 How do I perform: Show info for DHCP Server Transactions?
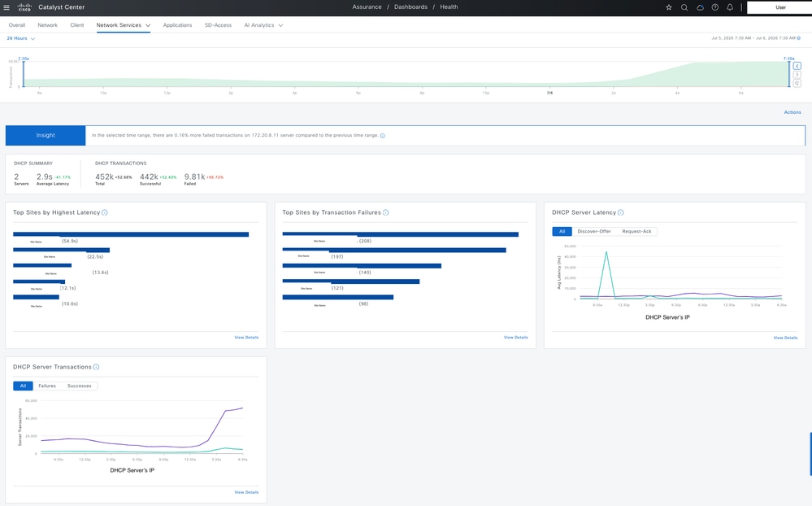(96, 367)
